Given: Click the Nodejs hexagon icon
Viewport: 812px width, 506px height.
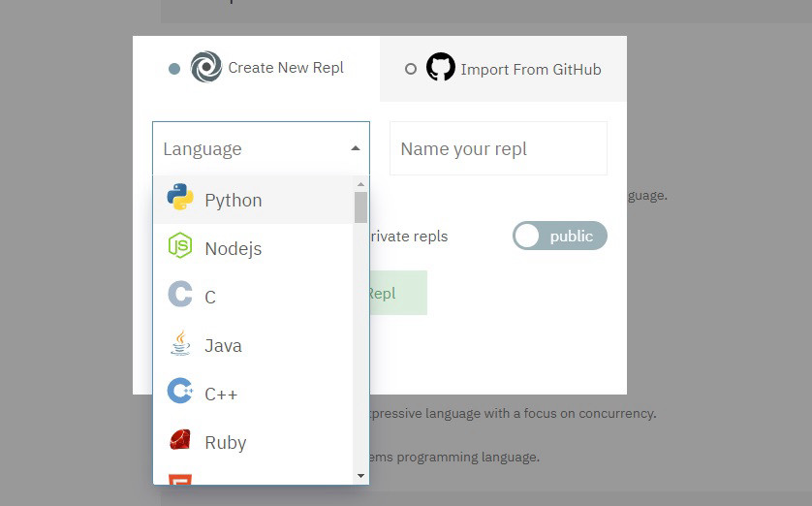Looking at the screenshot, I should (180, 245).
